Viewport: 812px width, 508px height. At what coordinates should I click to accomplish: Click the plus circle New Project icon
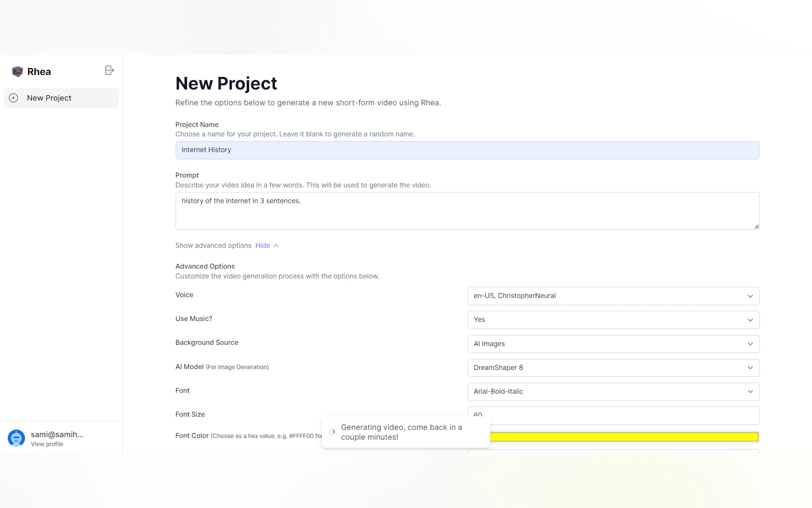click(x=13, y=98)
